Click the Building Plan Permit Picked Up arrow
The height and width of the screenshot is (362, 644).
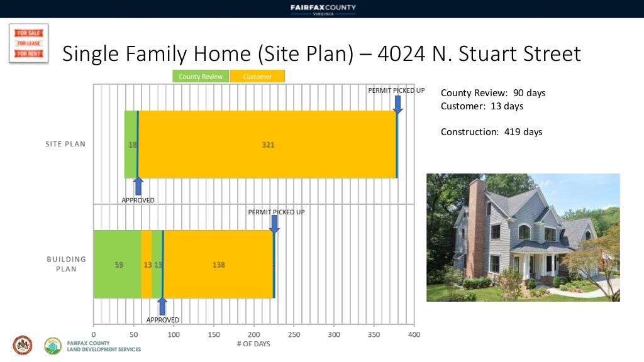tap(274, 224)
